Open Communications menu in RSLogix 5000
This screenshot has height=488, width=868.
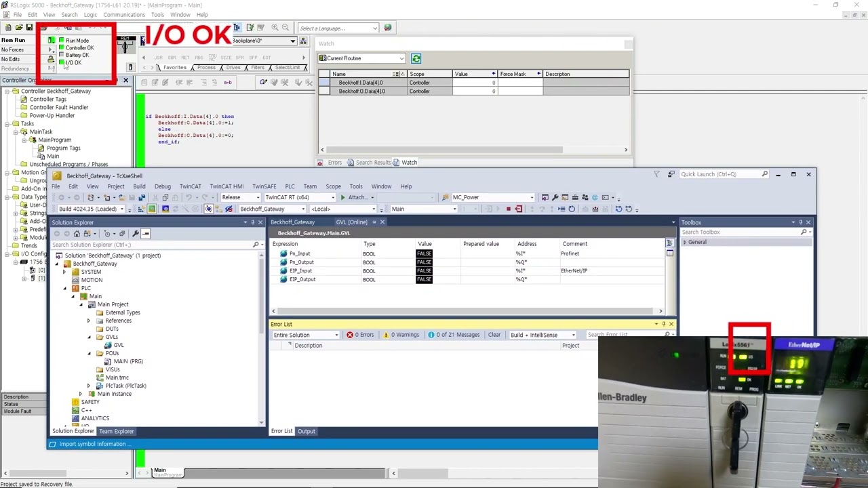(124, 15)
